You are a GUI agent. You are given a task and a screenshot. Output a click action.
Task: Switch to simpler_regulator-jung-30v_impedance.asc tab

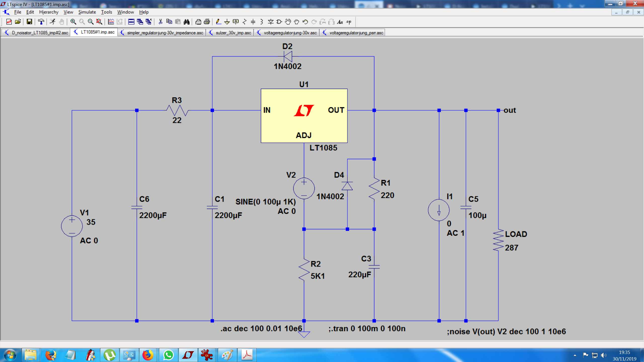(x=162, y=33)
